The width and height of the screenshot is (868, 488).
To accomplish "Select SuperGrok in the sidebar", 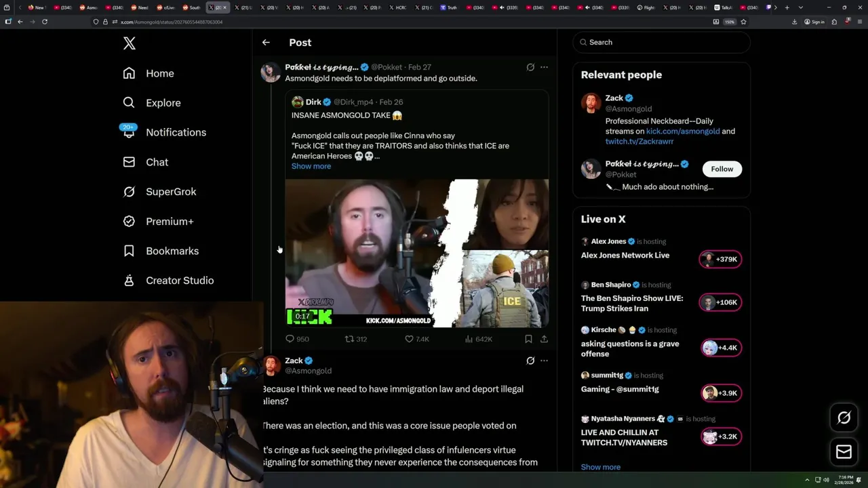I will click(159, 192).
